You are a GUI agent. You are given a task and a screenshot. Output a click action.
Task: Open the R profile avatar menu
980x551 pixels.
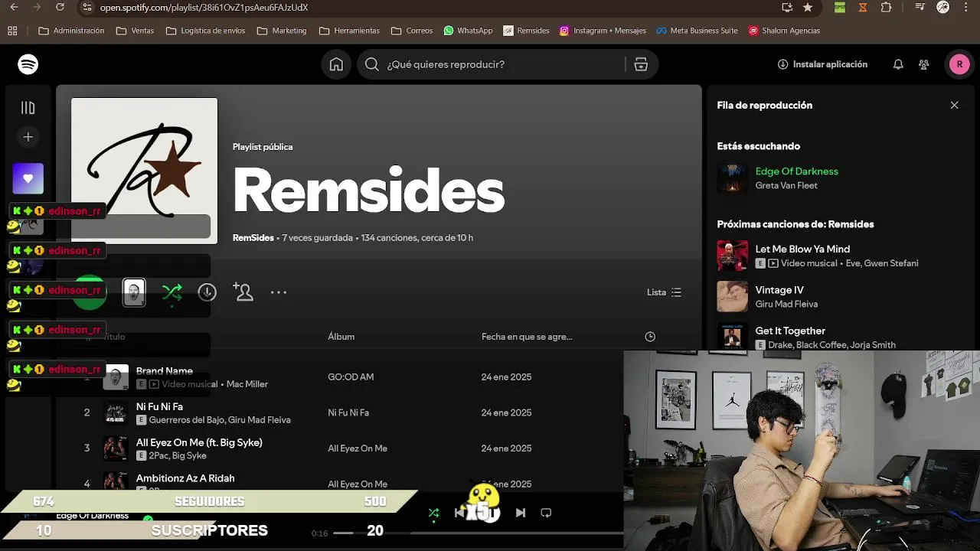pyautogui.click(x=959, y=64)
